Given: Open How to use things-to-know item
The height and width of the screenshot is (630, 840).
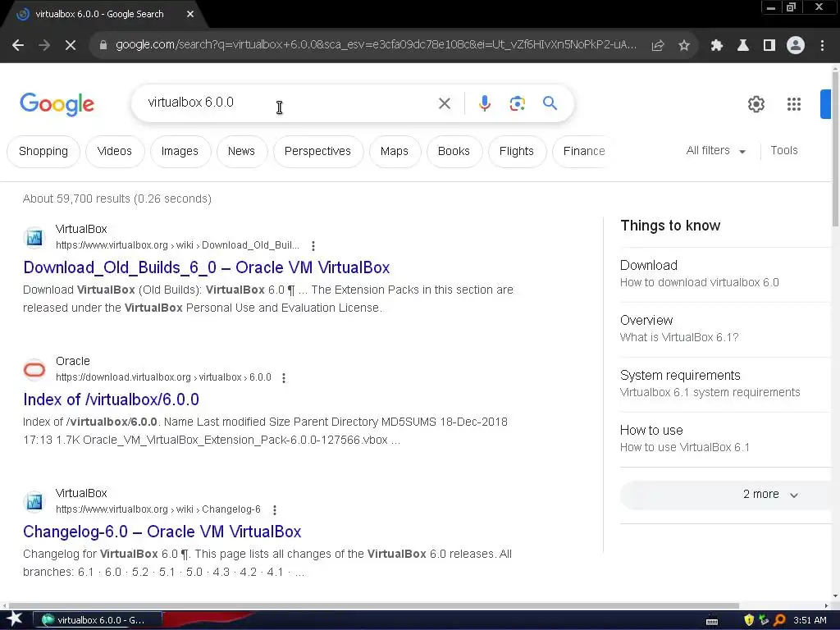Looking at the screenshot, I should [725, 439].
